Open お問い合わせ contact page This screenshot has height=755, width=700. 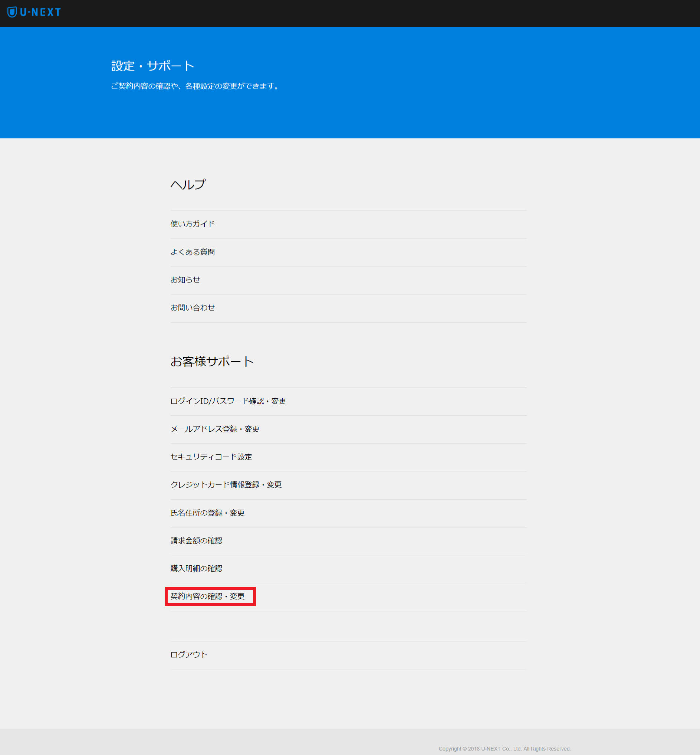[193, 308]
